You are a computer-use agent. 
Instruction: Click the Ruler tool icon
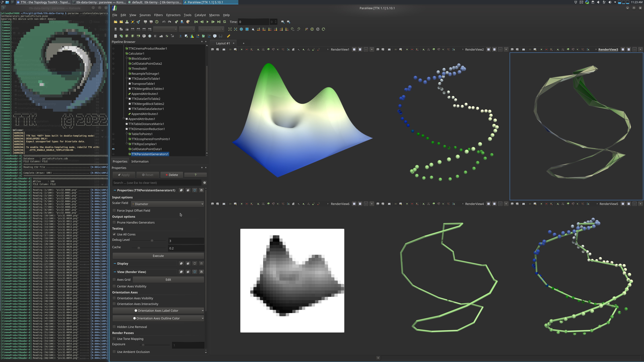pyautogui.click(x=228, y=36)
